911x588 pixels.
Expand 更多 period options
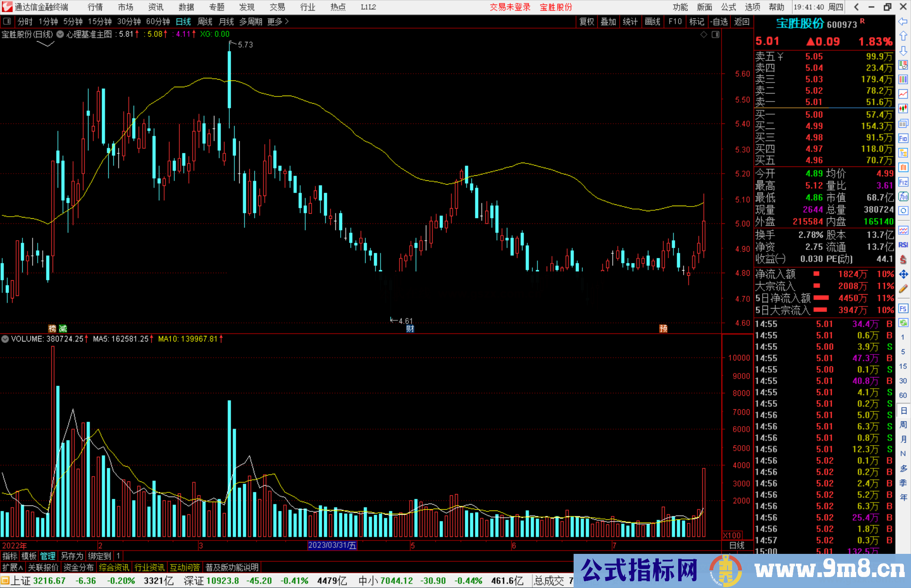click(x=278, y=21)
